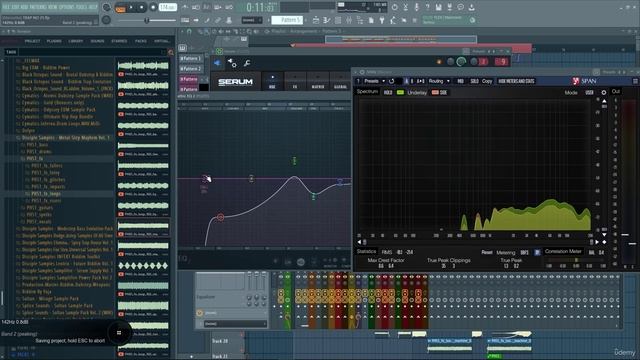Open the Piano roll view icon

coord(327,20)
